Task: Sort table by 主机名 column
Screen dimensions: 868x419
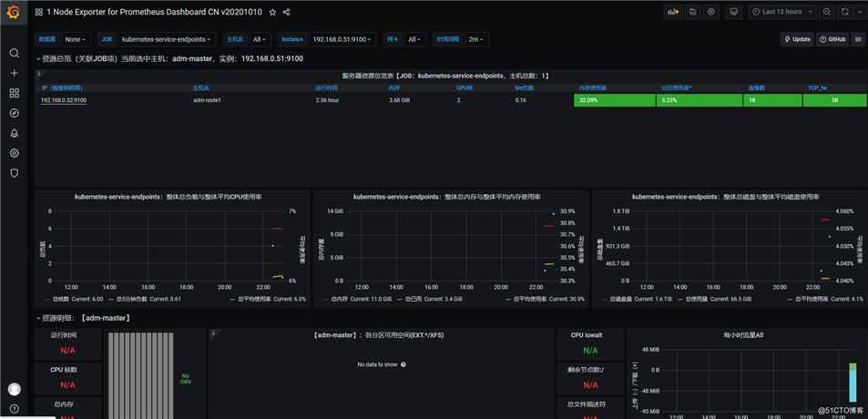Action: click(200, 87)
